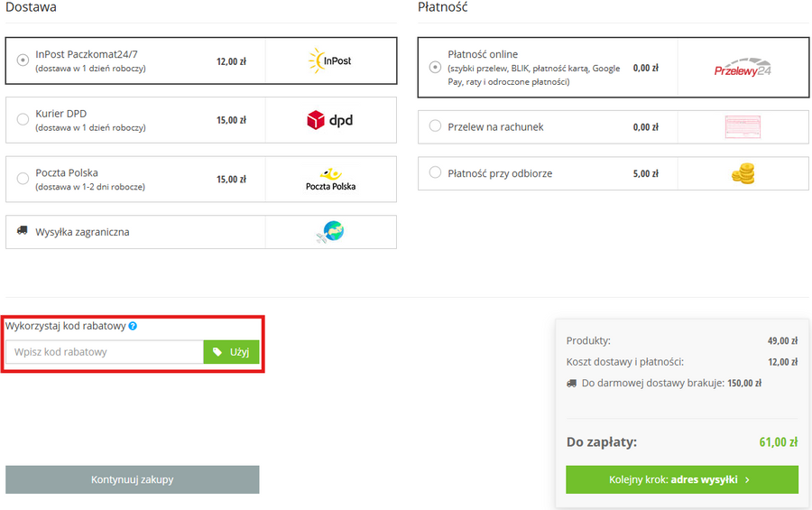Click the bank transfer form icon
The width and height of the screenshot is (812, 510).
click(x=743, y=127)
